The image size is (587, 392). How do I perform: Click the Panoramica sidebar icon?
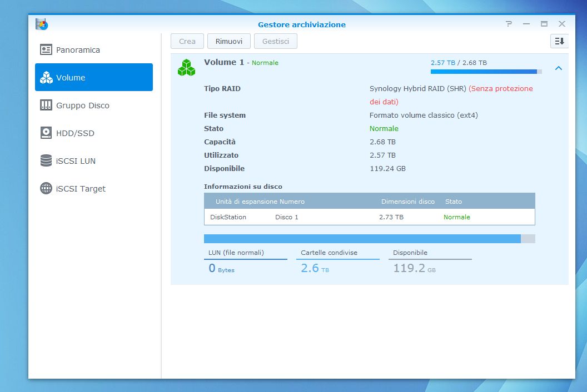coord(46,50)
